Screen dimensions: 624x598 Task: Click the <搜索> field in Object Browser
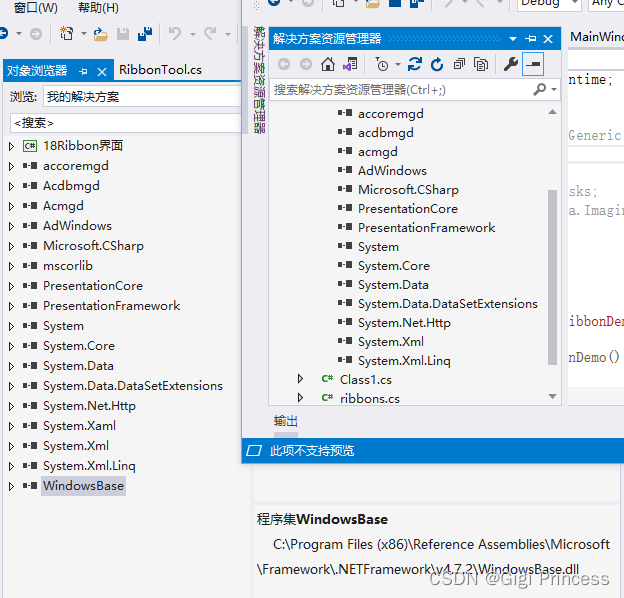(x=125, y=123)
